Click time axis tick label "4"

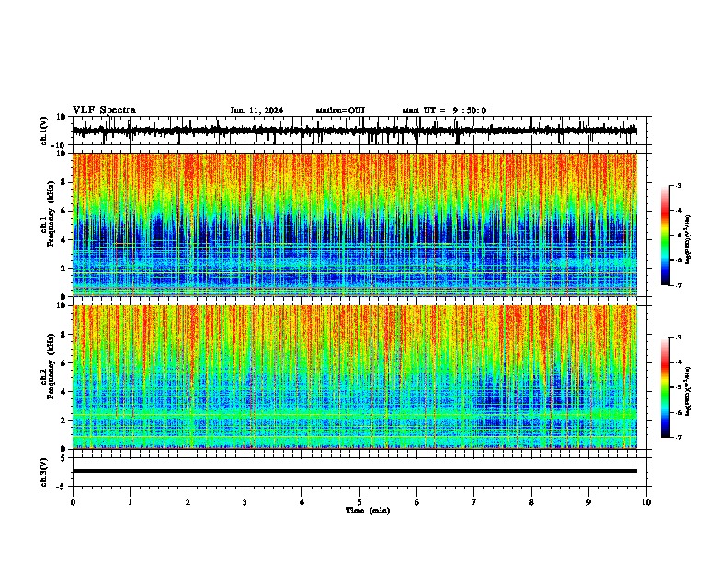[302, 502]
